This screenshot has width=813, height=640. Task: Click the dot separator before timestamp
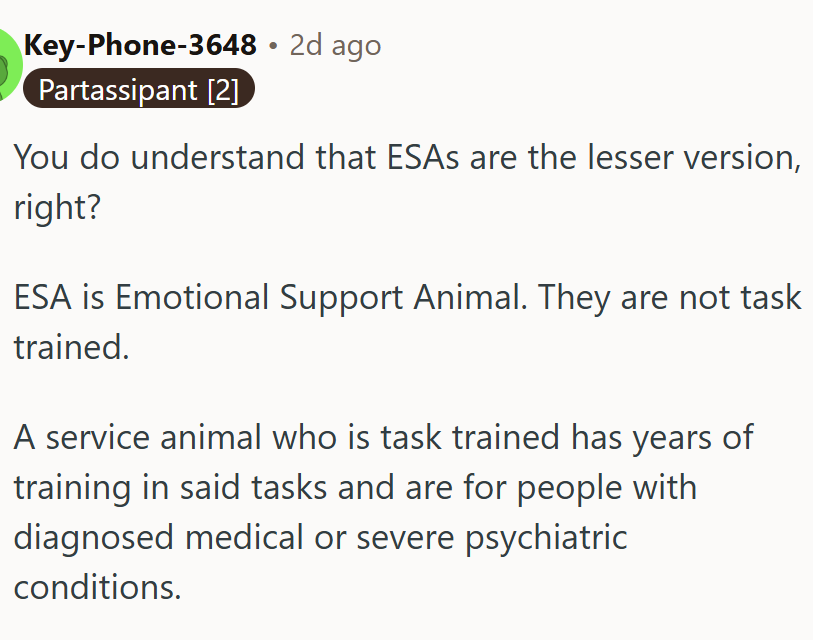point(273,46)
